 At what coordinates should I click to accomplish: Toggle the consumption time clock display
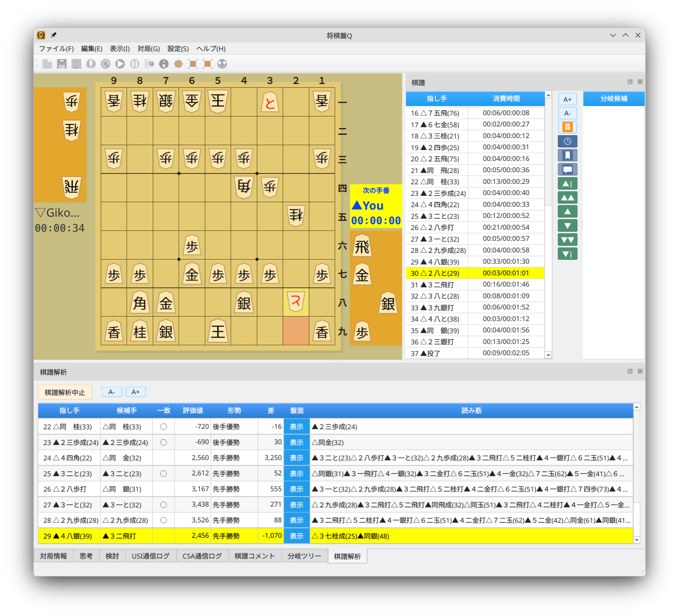click(567, 141)
